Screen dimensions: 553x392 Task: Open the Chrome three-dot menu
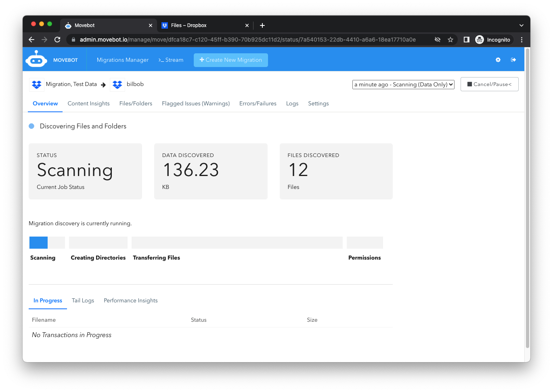(x=522, y=40)
